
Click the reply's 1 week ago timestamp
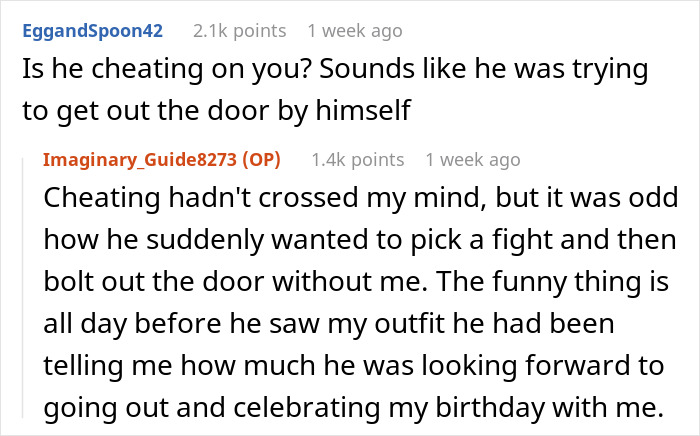472,160
